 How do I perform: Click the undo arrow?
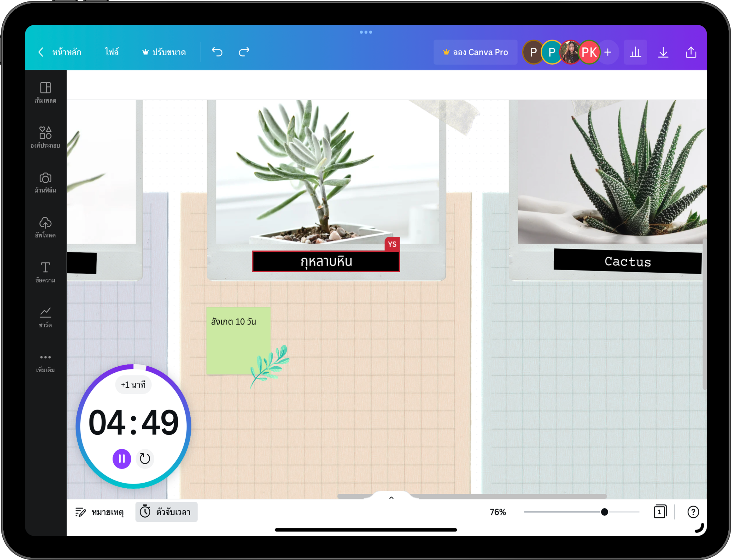click(217, 52)
